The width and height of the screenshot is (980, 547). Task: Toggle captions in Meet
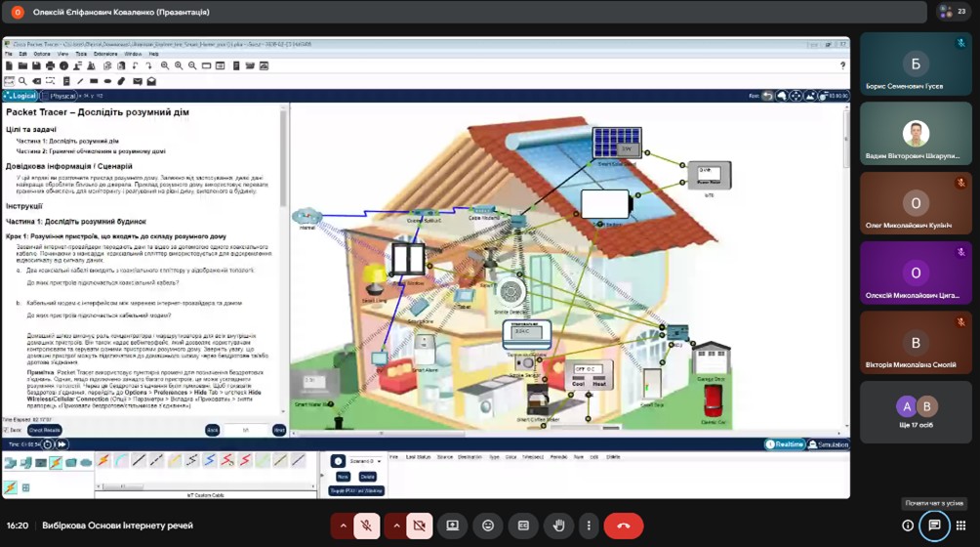tap(524, 526)
